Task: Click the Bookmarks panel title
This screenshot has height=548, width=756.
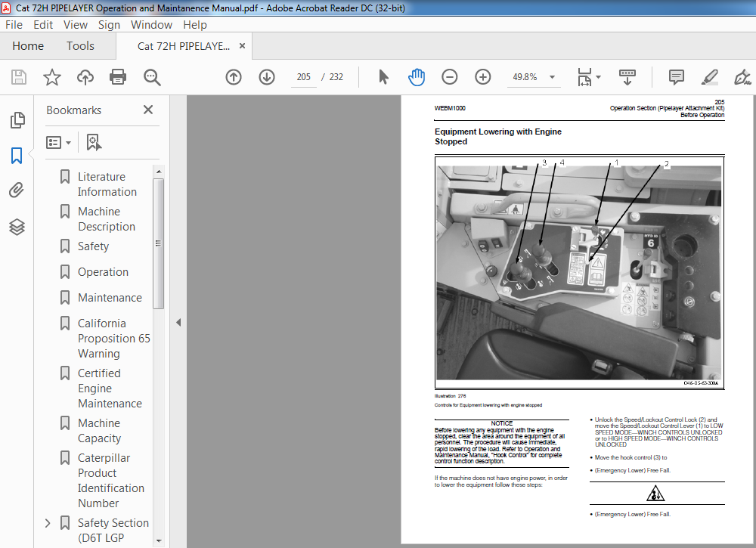Action: [x=74, y=110]
